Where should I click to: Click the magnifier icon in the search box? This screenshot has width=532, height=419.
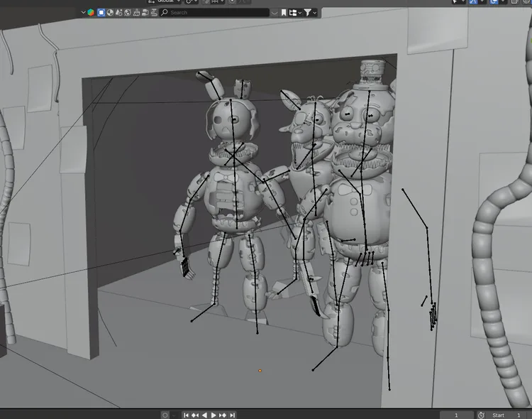tap(165, 13)
